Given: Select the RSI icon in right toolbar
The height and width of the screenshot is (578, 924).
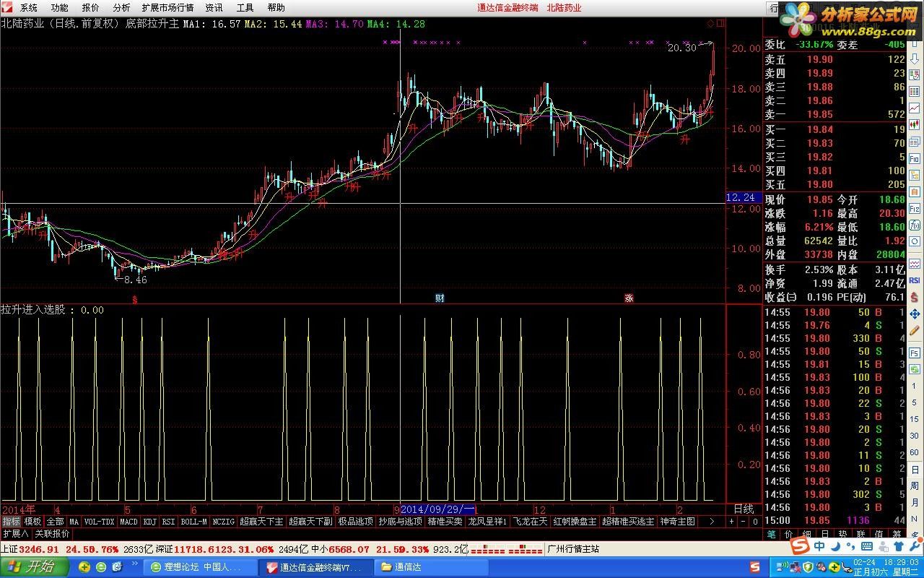Looking at the screenshot, I should (x=915, y=280).
